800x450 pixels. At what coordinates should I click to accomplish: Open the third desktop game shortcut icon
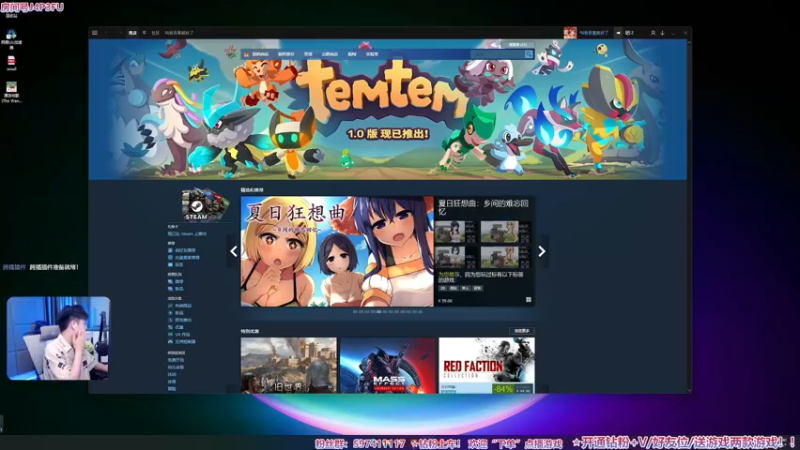pyautogui.click(x=11, y=87)
